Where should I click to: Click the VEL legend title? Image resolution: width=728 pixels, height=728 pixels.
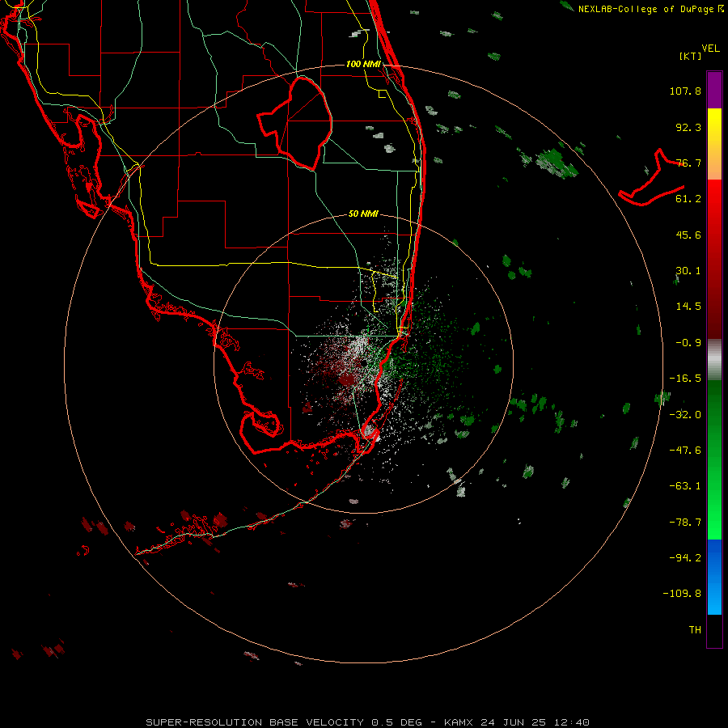click(710, 48)
